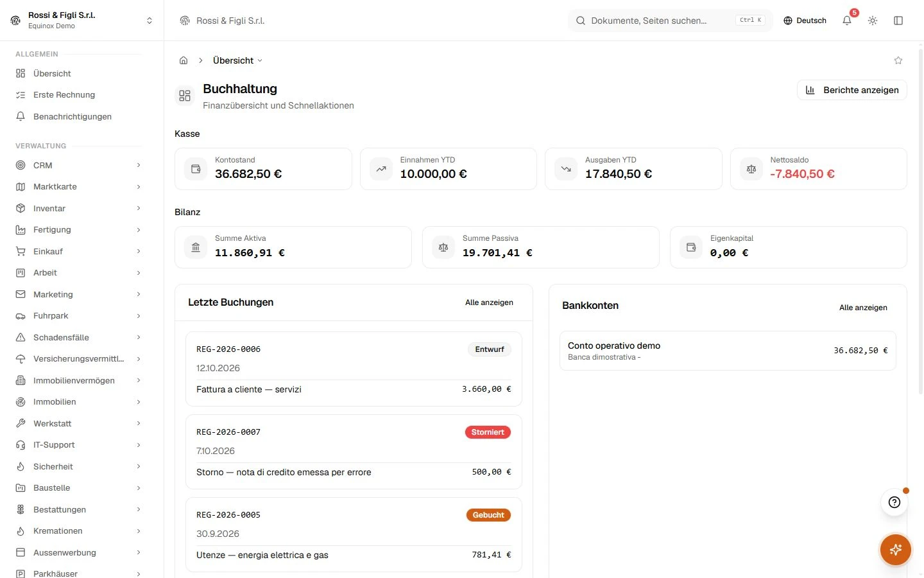This screenshot has width=924, height=578.
Task: Launch the orange AI assistant sparkle button
Action: pos(896,550)
